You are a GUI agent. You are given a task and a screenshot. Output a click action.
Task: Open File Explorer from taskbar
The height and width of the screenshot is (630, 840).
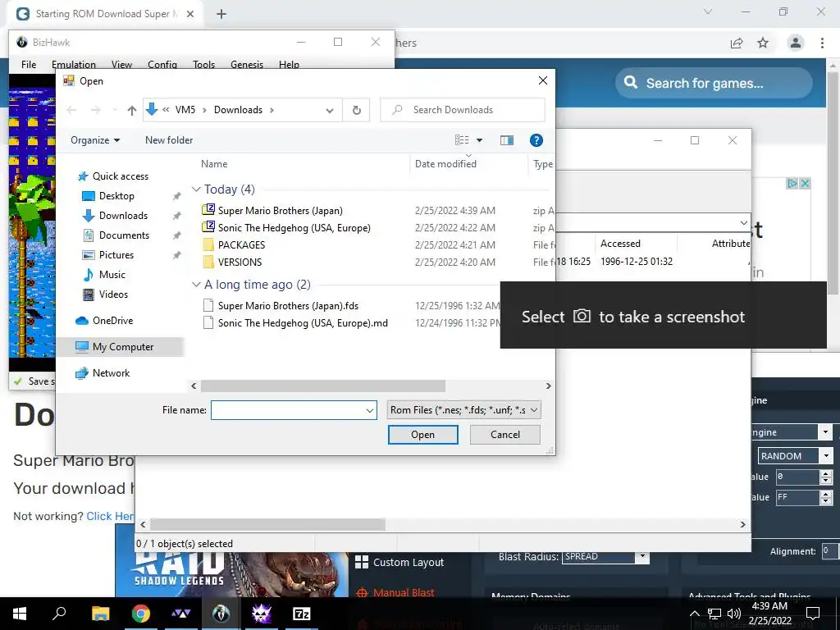pos(100,614)
